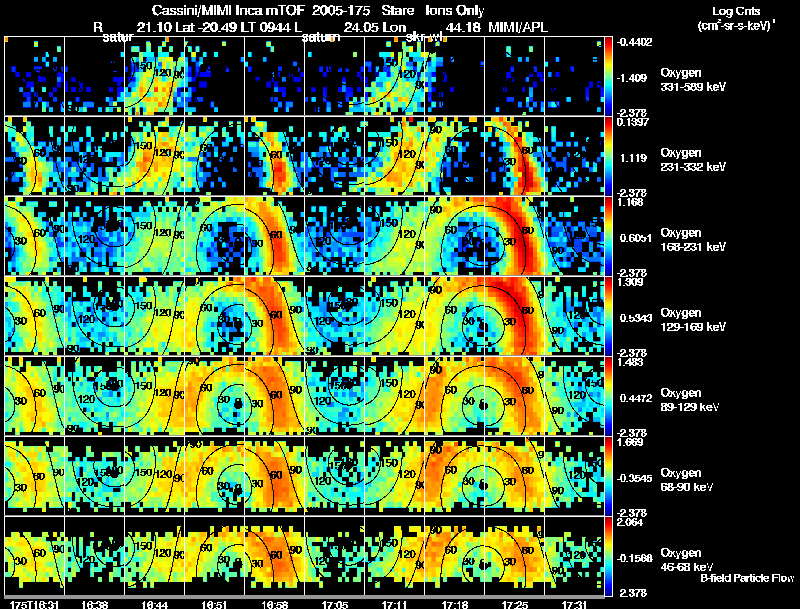This screenshot has height=609, width=800.
Task: Click the 175T16:31 time axis label
Action: pyautogui.click(x=34, y=605)
